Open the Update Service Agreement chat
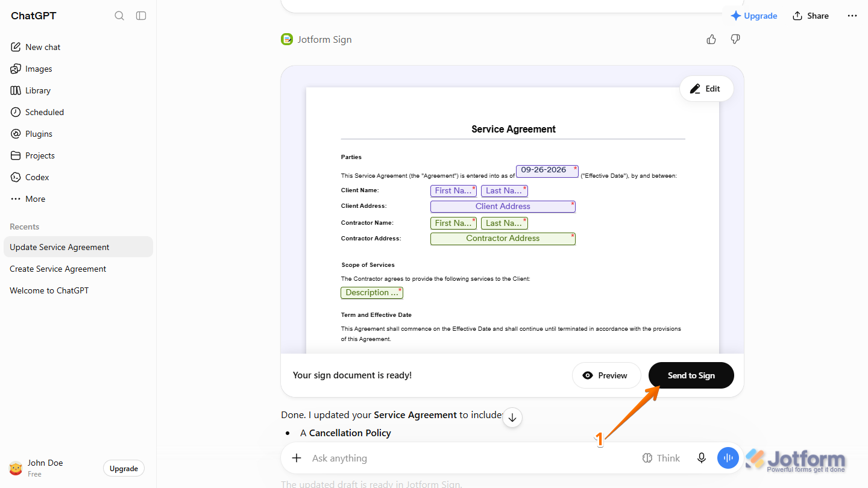Screen dimensions: 868x488 pos(78,247)
